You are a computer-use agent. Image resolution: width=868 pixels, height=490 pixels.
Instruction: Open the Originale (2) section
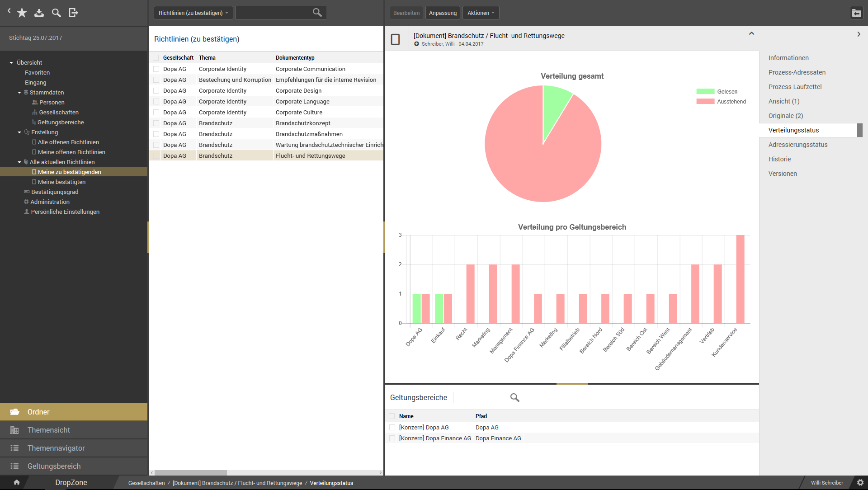coord(786,116)
